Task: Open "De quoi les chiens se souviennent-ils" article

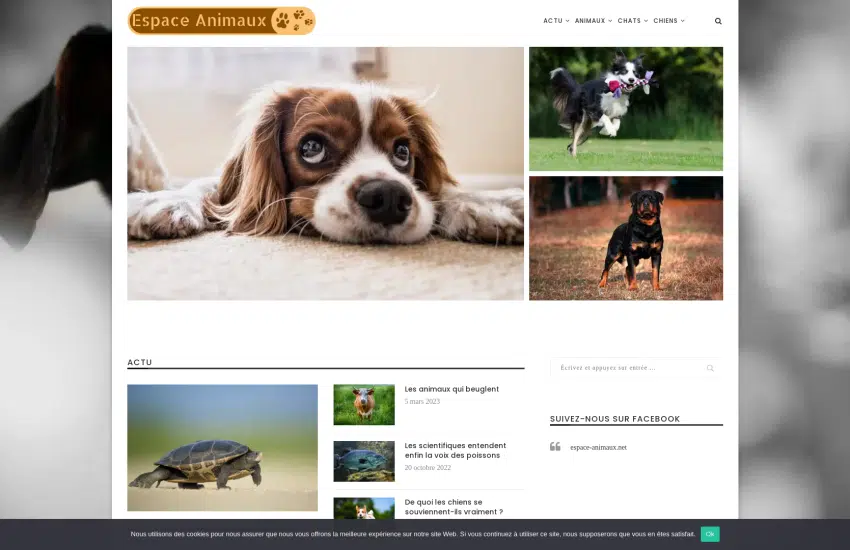Action: click(x=453, y=507)
